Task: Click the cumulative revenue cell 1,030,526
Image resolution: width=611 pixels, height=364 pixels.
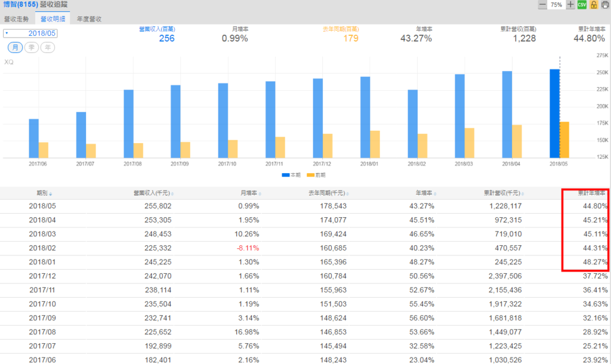Action: pyautogui.click(x=505, y=360)
